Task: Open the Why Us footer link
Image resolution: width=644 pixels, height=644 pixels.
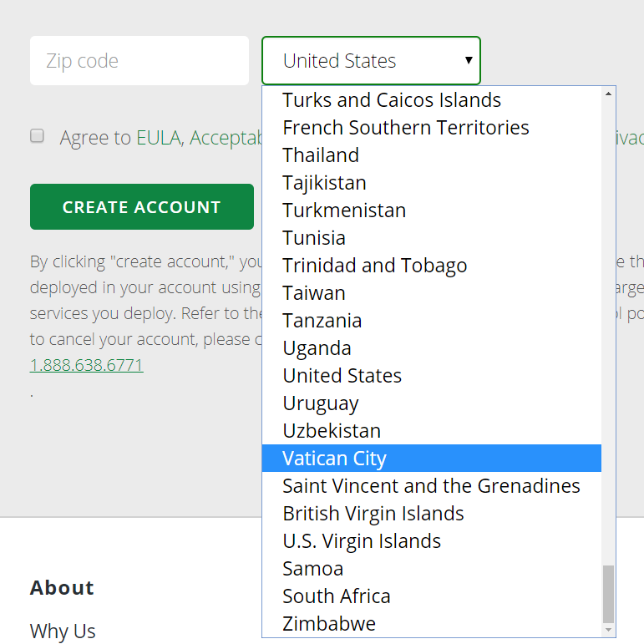Action: pos(63,631)
